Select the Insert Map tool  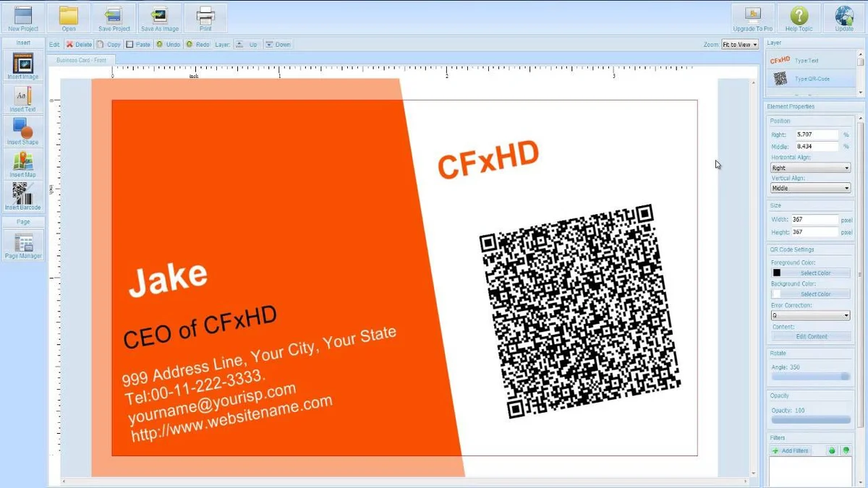23,163
